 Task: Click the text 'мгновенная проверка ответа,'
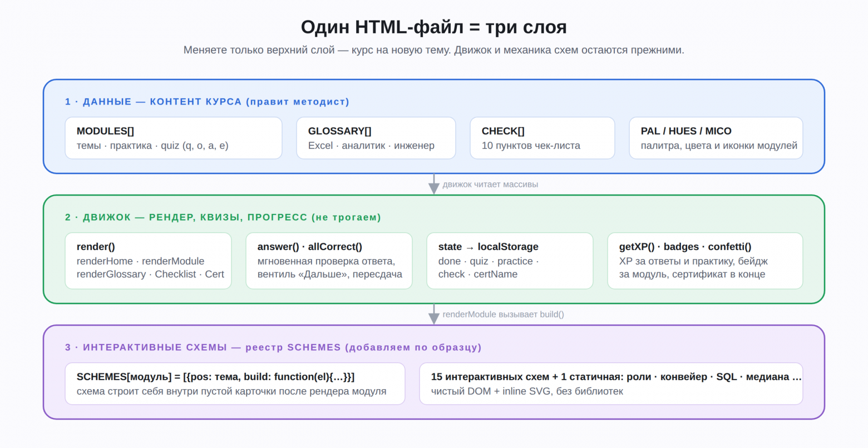point(326,261)
